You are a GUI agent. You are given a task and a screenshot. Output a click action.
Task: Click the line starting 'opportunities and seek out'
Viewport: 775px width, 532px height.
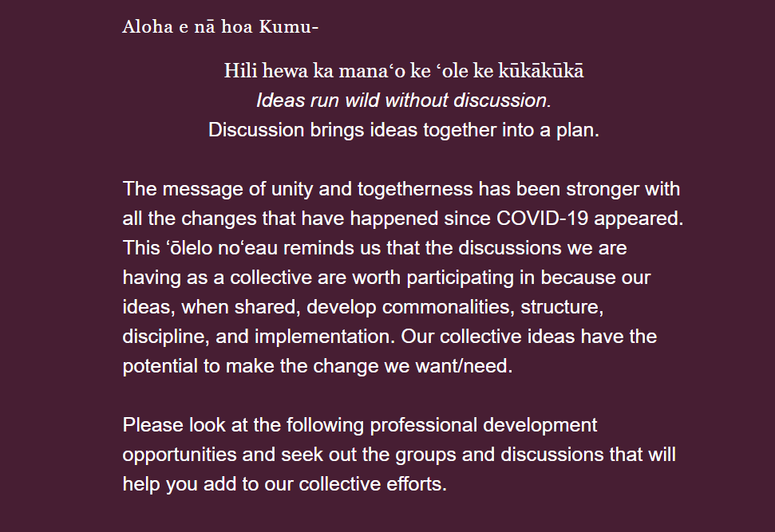pos(399,455)
